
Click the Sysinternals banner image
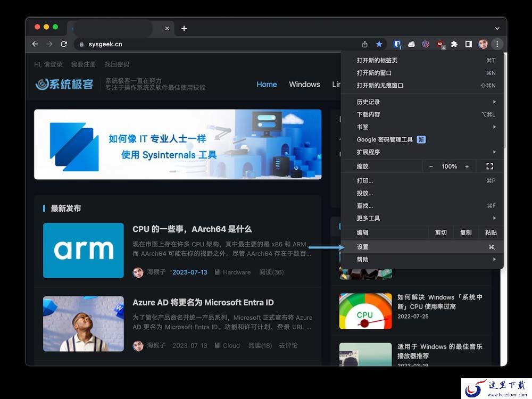[x=178, y=144]
